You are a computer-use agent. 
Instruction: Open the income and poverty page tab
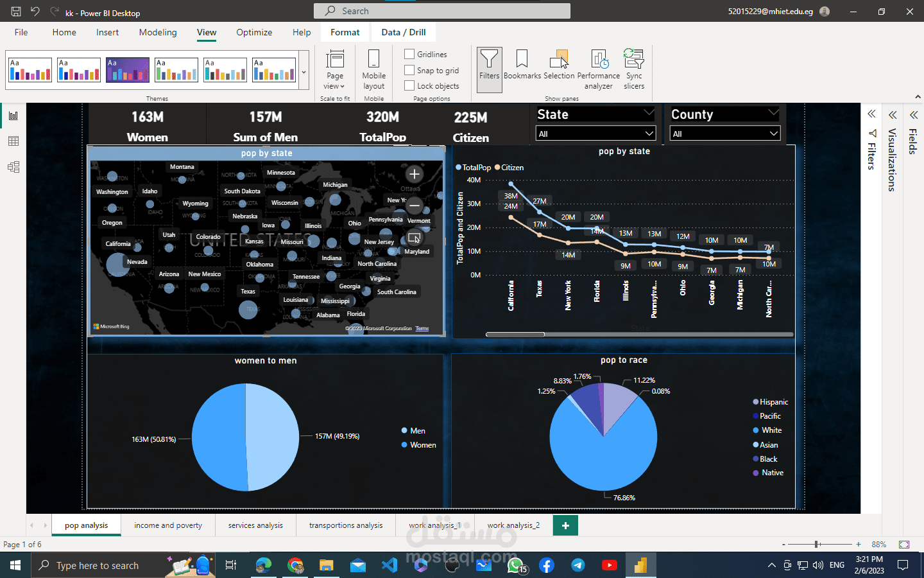[168, 525]
